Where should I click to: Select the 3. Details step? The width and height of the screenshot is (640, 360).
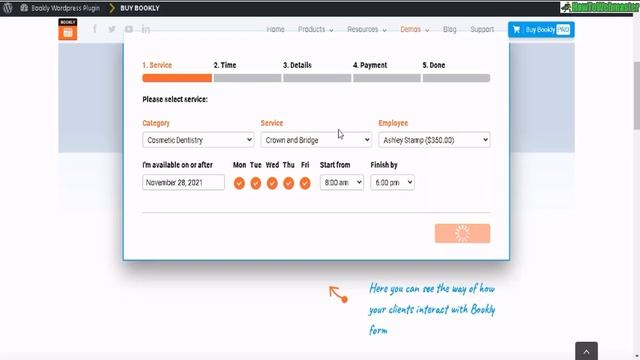pos(297,65)
